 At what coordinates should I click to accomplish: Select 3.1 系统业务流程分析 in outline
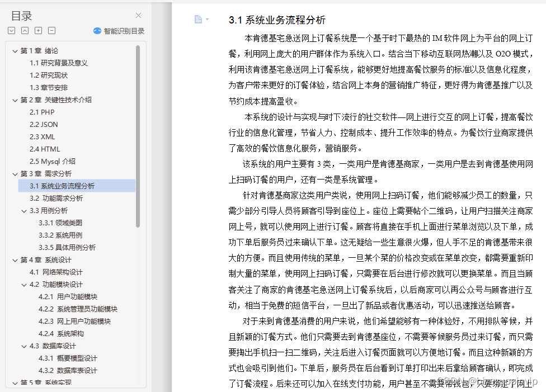pyautogui.click(x=77, y=186)
